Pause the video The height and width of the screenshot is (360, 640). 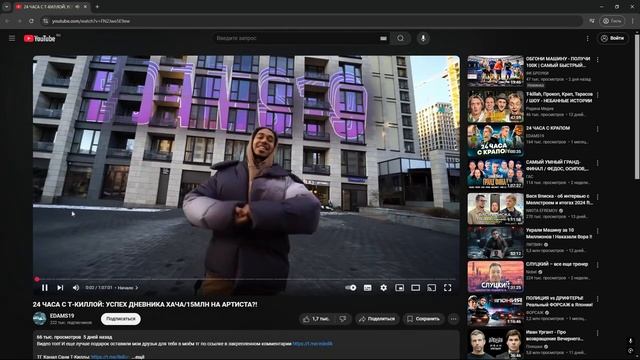pos(45,288)
